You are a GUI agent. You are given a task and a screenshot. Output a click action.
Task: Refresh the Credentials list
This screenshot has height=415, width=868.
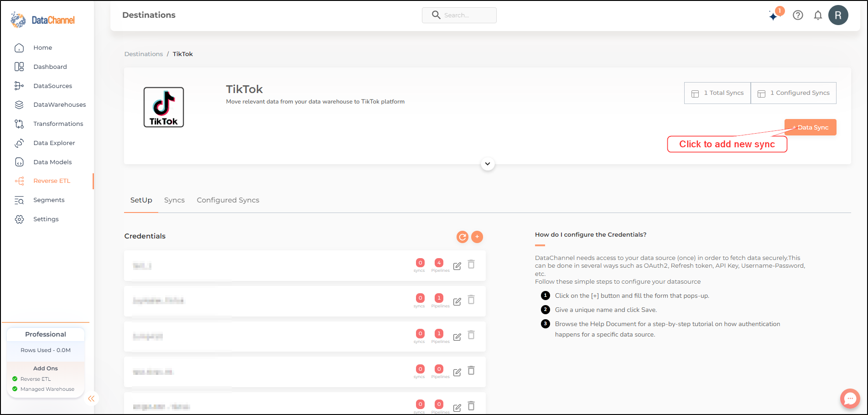(x=463, y=237)
